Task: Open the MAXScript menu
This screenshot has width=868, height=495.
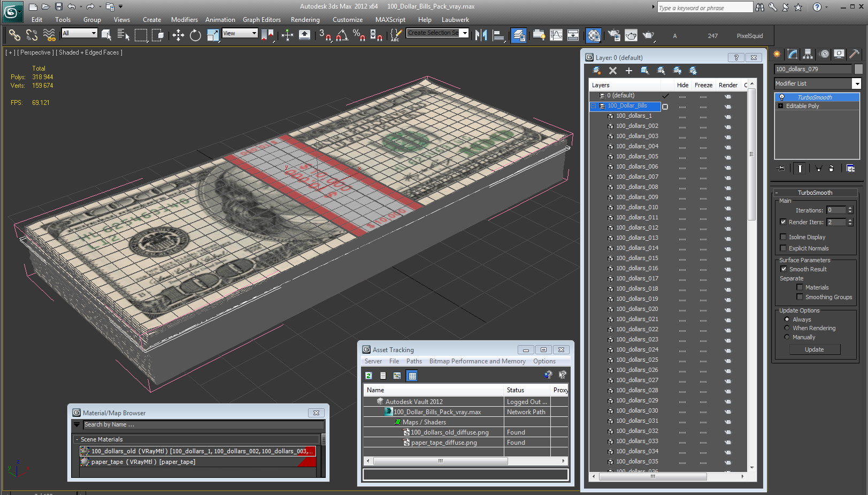Action: click(x=390, y=20)
